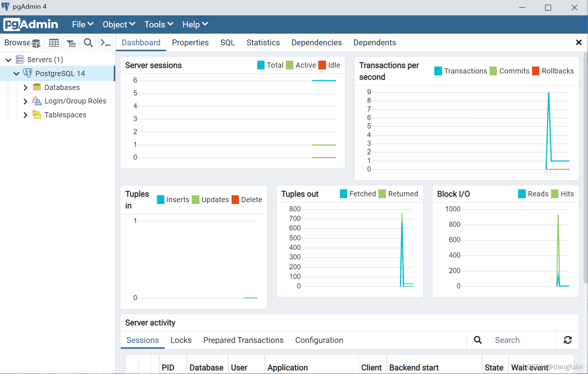Click the Rollbacks legend swatch

(536, 71)
